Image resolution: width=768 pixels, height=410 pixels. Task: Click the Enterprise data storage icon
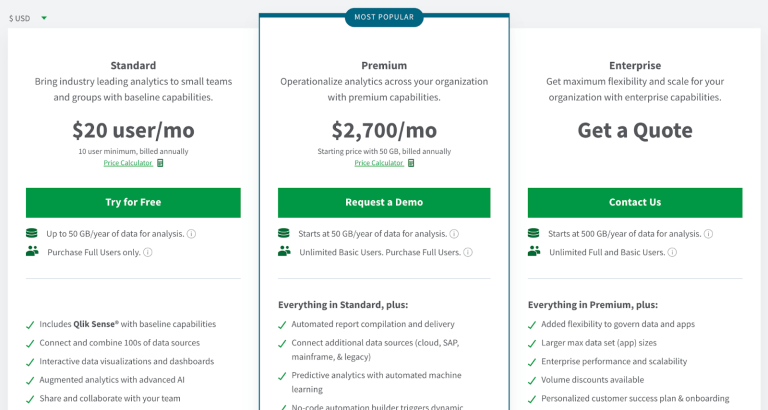click(534, 233)
